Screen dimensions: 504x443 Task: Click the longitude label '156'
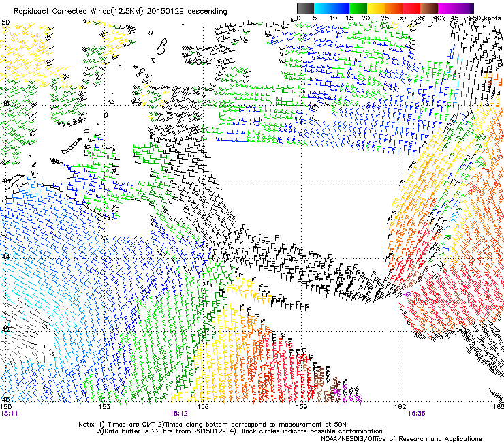tap(203, 407)
